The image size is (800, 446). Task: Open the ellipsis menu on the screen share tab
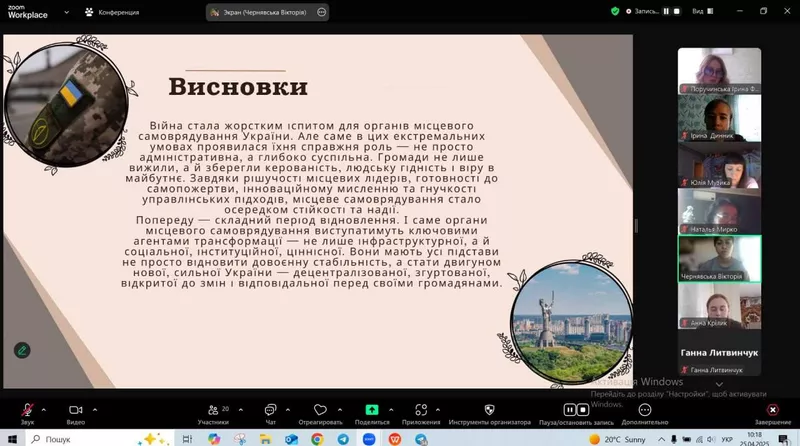(x=321, y=12)
